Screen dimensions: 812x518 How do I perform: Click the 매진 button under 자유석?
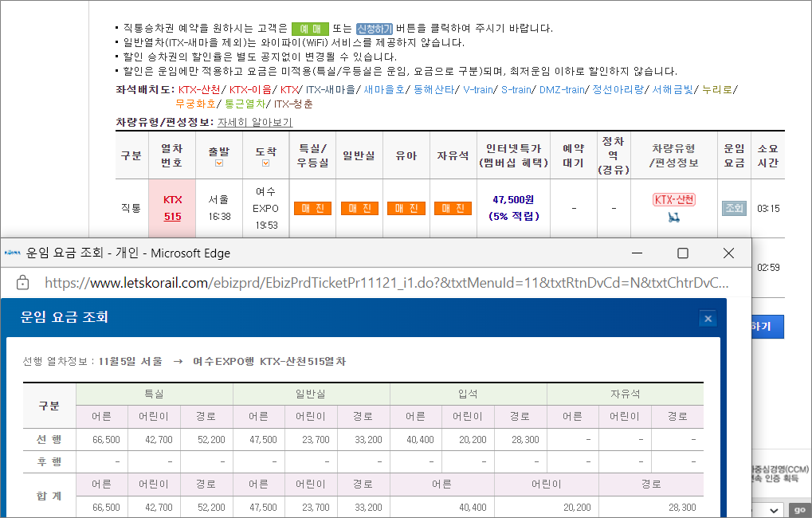(x=453, y=208)
